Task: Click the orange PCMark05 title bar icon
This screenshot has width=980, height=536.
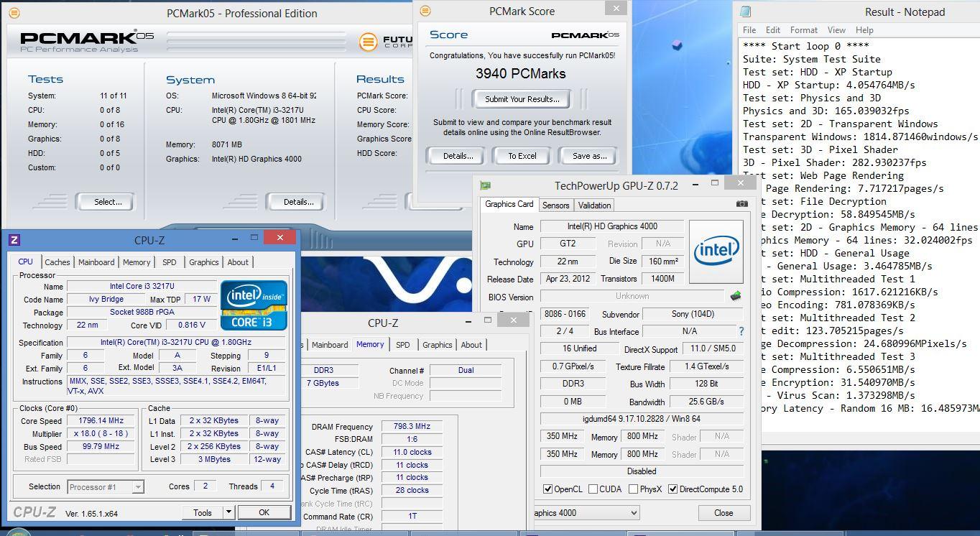Action: point(14,13)
